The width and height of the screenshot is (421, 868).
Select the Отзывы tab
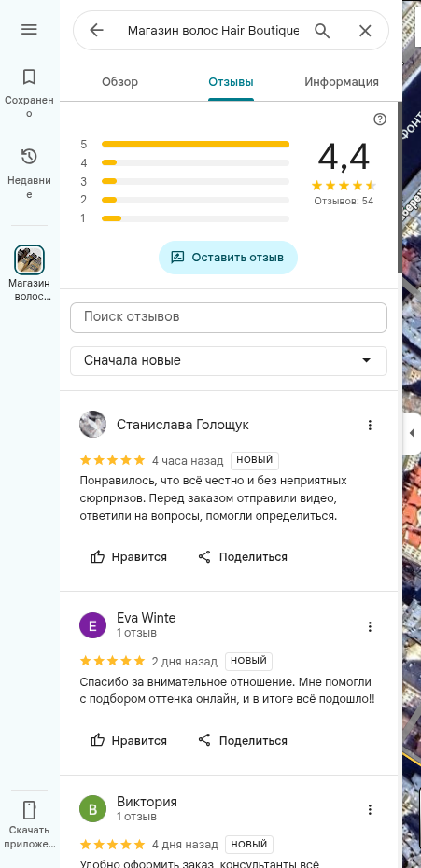[x=231, y=82]
